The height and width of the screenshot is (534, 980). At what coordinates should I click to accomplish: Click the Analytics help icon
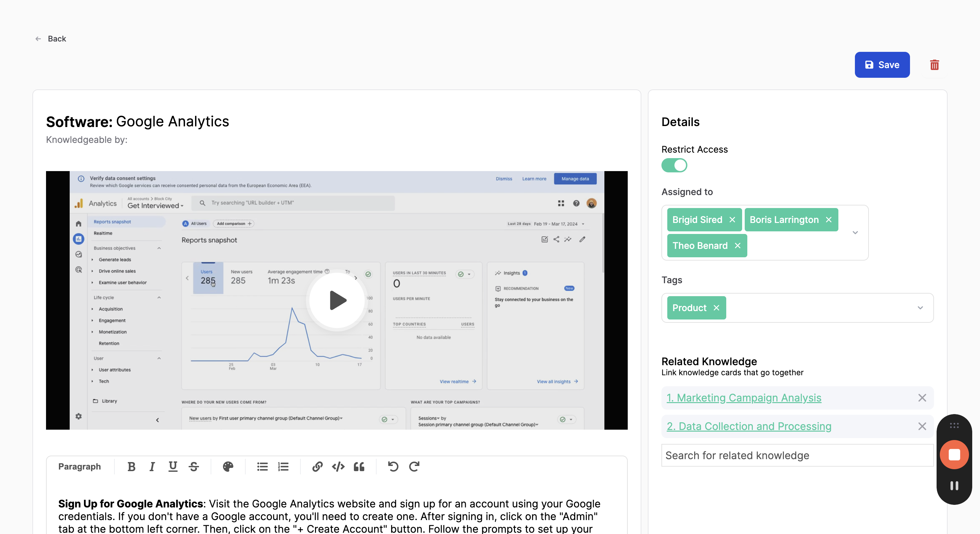[x=576, y=203]
